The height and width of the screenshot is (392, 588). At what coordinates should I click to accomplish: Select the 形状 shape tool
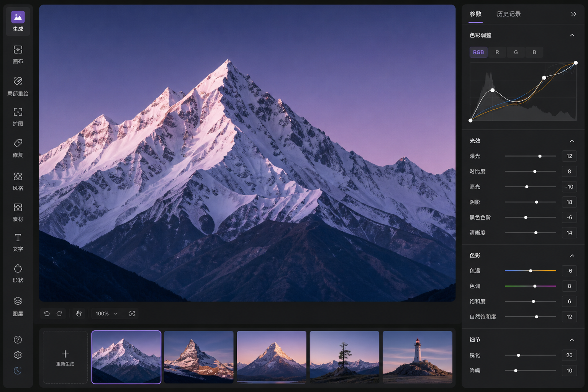coord(18,274)
